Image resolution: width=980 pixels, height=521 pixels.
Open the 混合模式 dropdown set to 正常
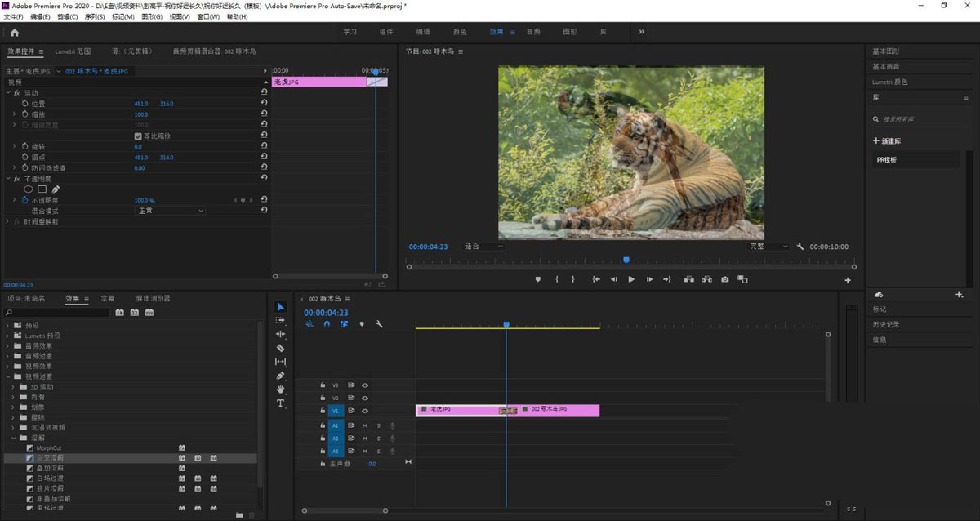coord(170,211)
